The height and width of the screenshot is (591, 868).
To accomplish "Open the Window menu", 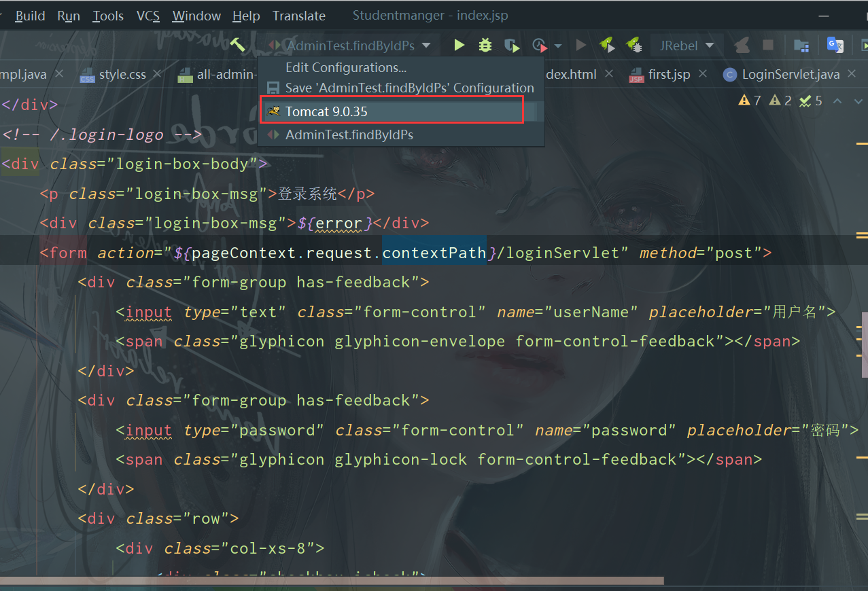I will coord(196,16).
